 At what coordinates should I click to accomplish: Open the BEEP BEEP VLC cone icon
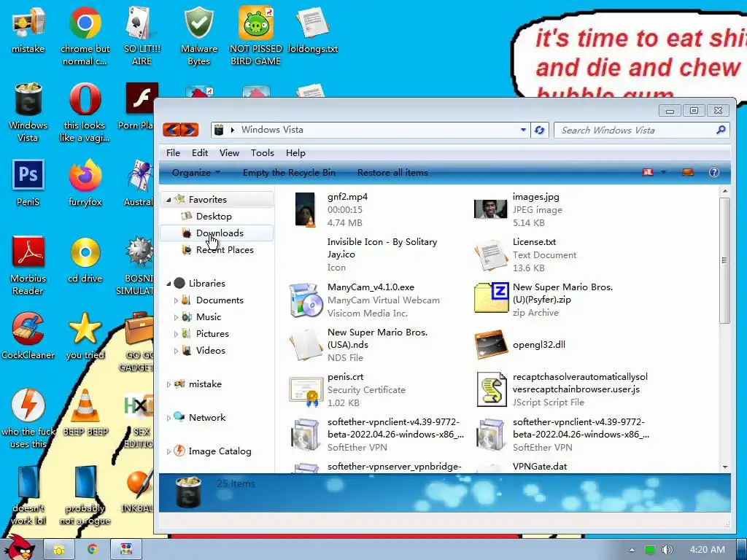pos(85,413)
